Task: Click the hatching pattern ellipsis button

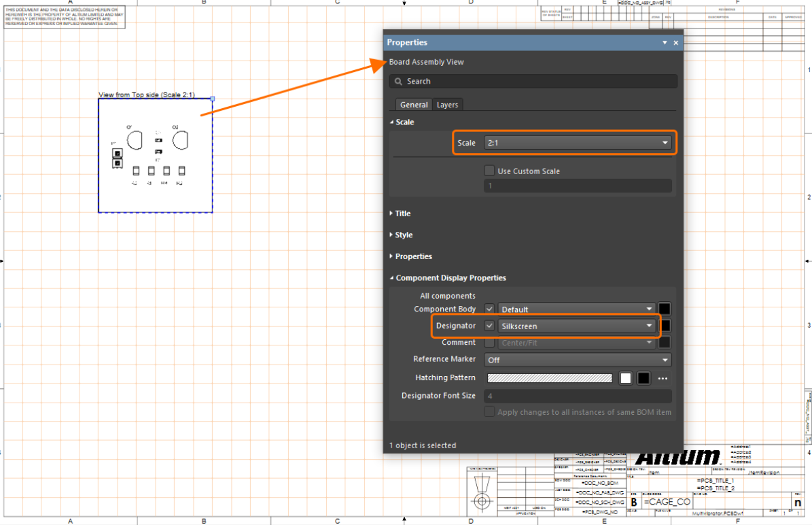Action: point(663,378)
